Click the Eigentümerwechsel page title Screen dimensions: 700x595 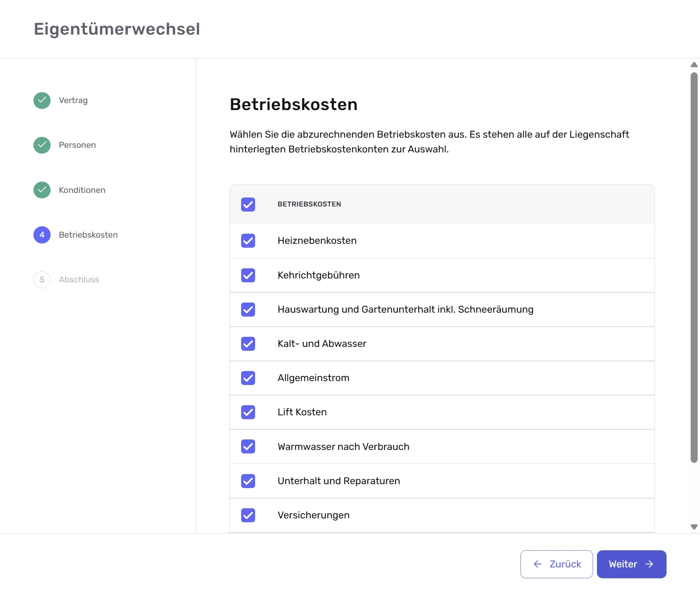(x=117, y=29)
